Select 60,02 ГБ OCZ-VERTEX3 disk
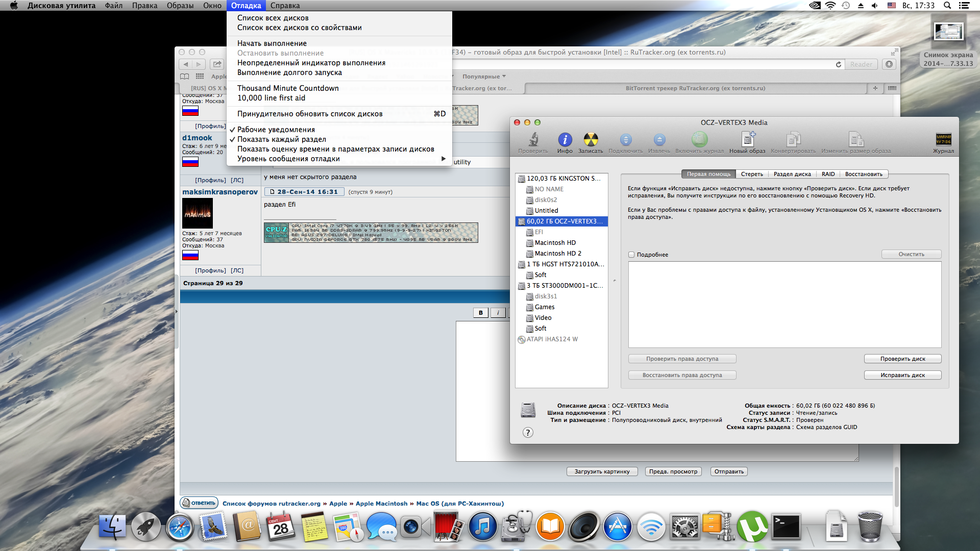The height and width of the screenshot is (551, 980). (561, 221)
